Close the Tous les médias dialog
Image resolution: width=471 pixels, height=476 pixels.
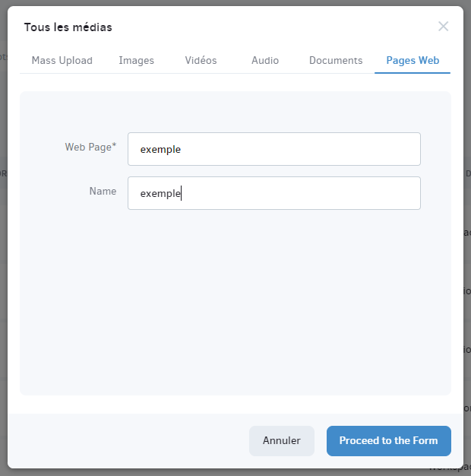(x=443, y=27)
